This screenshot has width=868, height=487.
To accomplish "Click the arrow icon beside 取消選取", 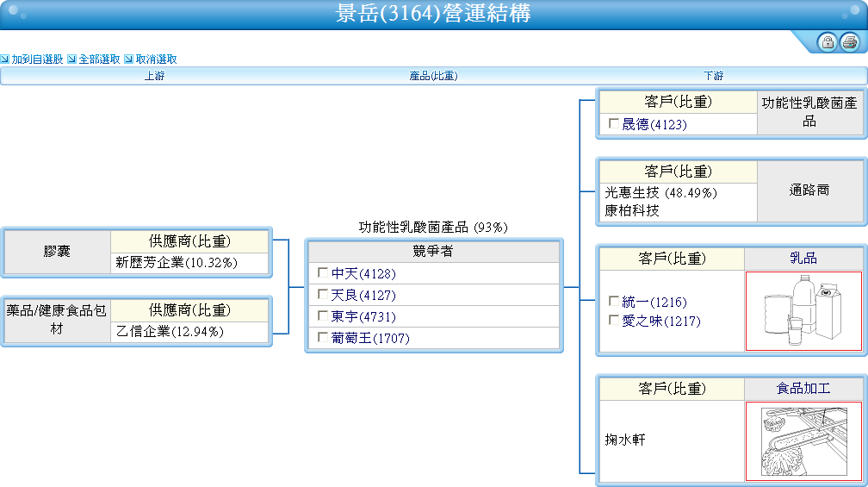I will [x=129, y=59].
